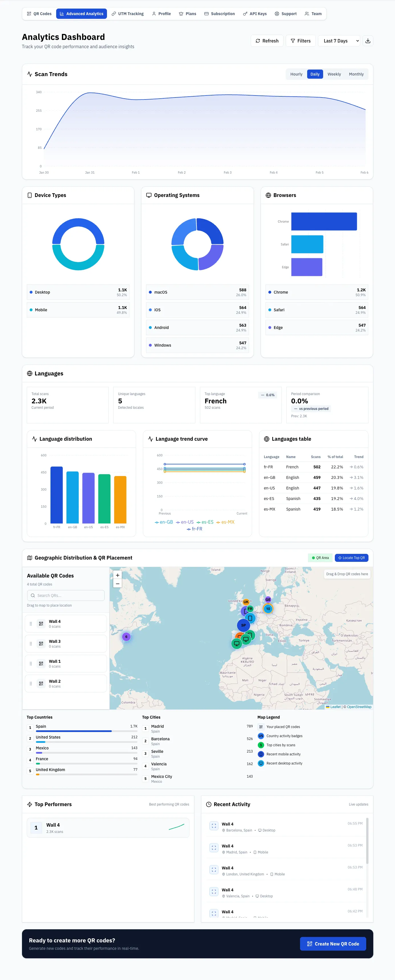Click the Locate Top QR button

click(352, 558)
